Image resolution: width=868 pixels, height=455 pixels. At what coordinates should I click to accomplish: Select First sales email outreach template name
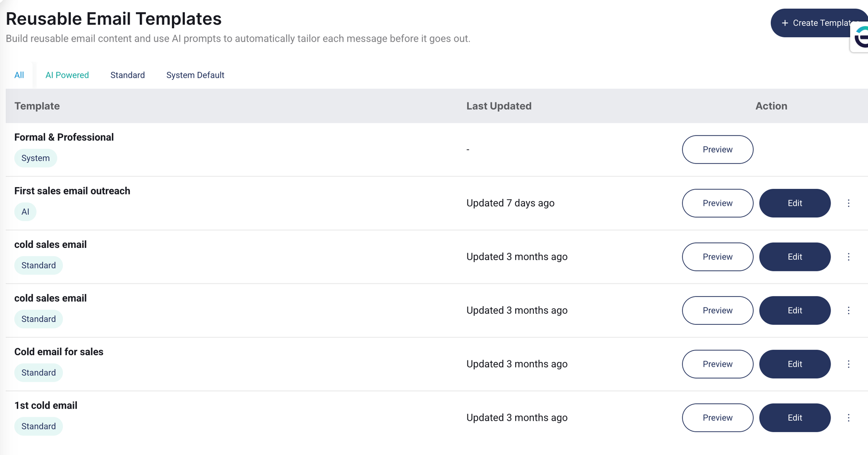point(72,191)
